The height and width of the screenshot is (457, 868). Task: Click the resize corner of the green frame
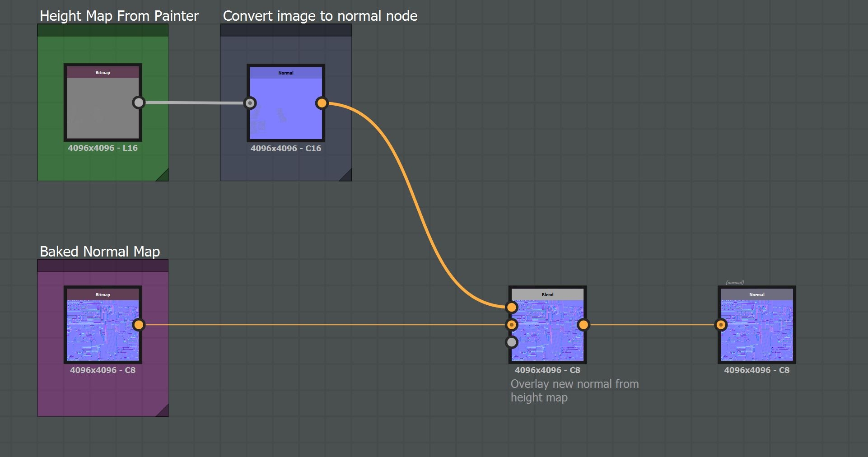[x=163, y=176]
